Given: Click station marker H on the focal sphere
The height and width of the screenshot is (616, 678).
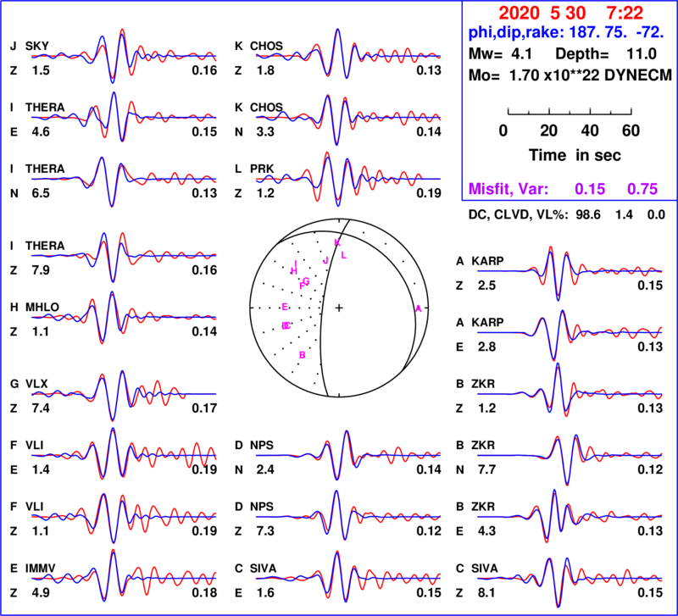Looking at the screenshot, I should 293,271.
